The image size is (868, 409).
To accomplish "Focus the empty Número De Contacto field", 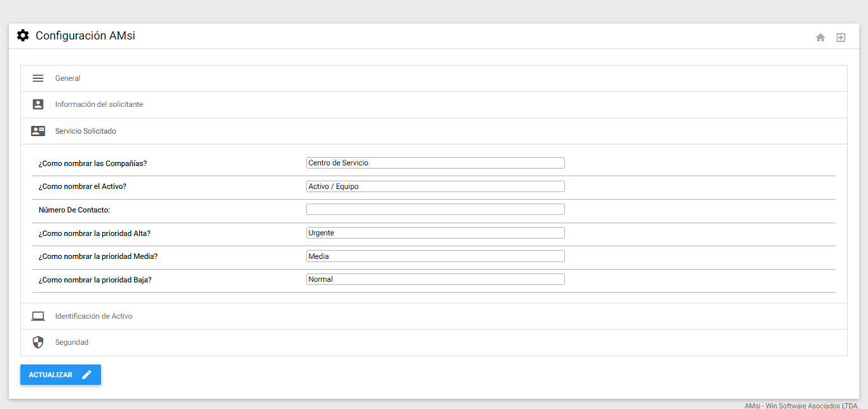I will [435, 209].
